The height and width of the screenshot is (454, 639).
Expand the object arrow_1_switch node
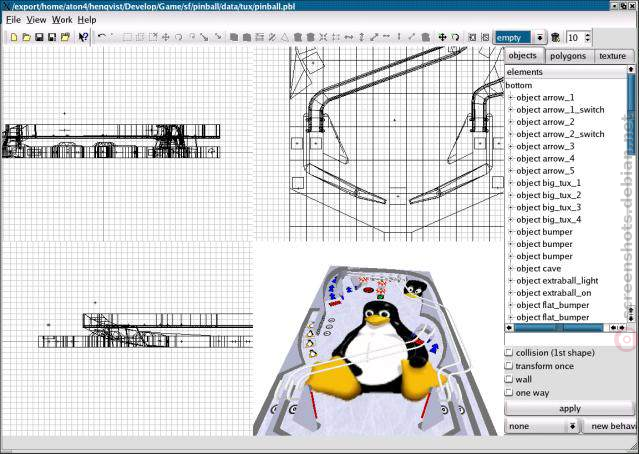point(510,110)
